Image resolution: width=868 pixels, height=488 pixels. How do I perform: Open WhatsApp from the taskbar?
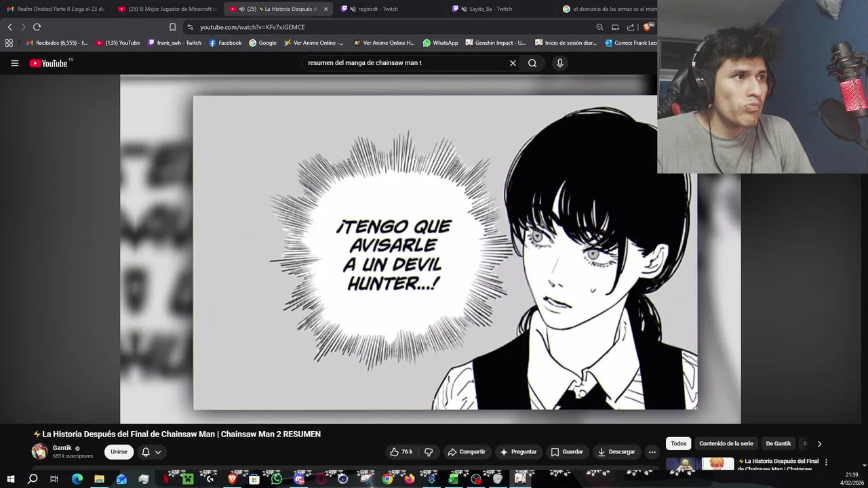[x=276, y=479]
